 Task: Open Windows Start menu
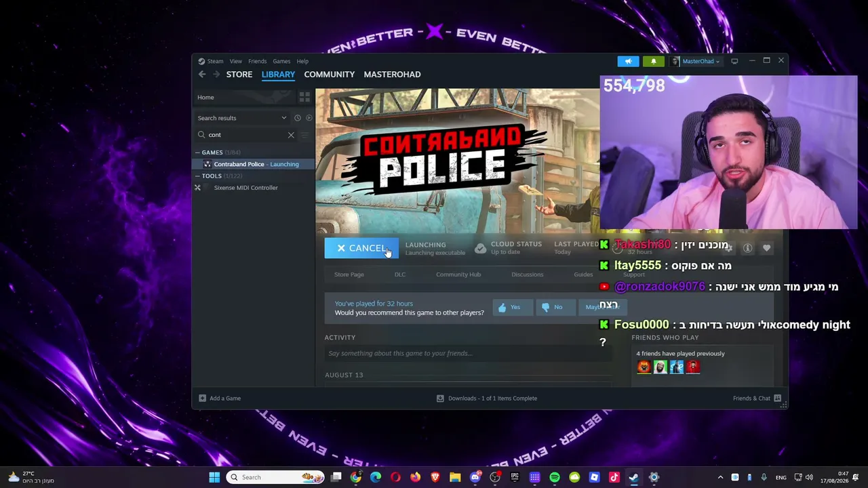point(214,477)
